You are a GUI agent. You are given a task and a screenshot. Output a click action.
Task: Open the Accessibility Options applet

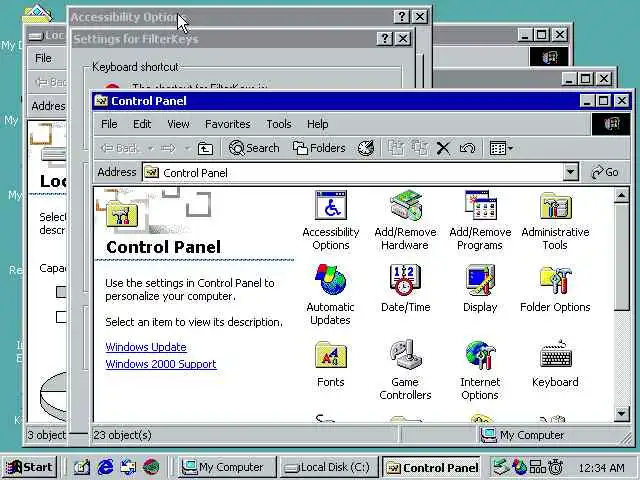pos(331,220)
